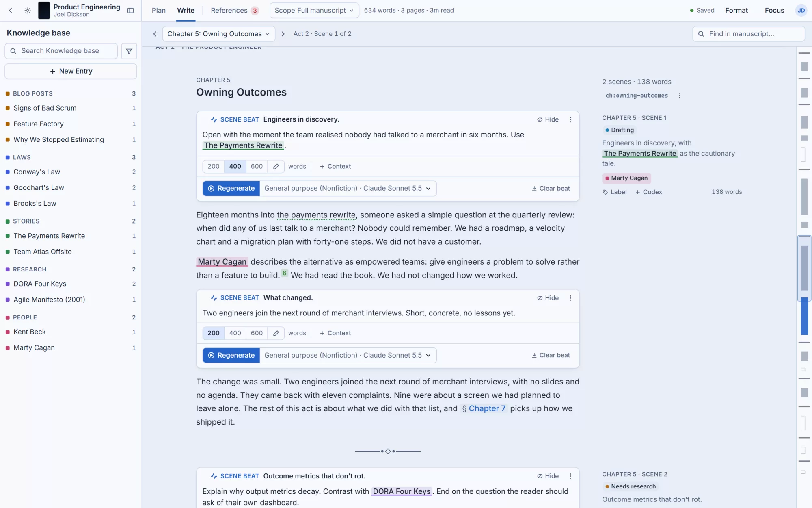The image size is (812, 508).
Task: Go to previous chapter arrow
Action: pyautogui.click(x=155, y=34)
